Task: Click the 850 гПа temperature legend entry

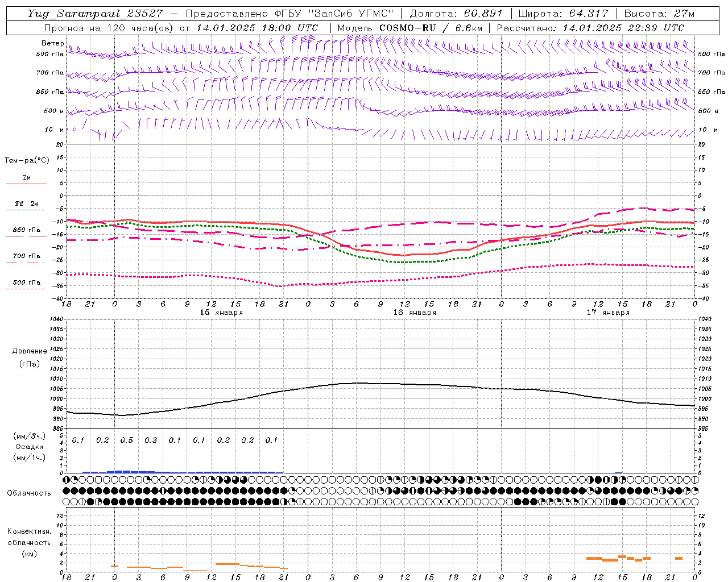Action: point(27,230)
